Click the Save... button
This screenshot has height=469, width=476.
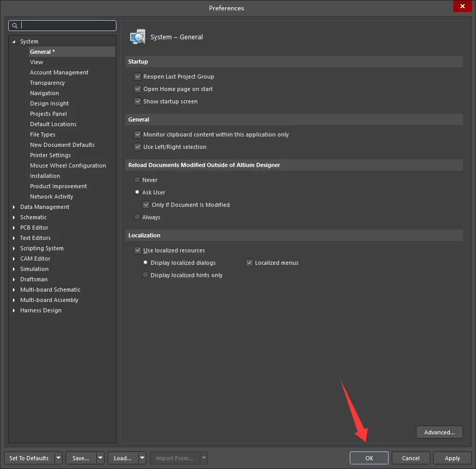click(81, 458)
